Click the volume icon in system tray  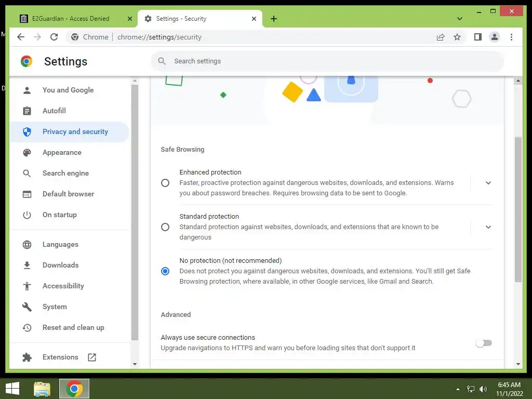click(x=483, y=389)
